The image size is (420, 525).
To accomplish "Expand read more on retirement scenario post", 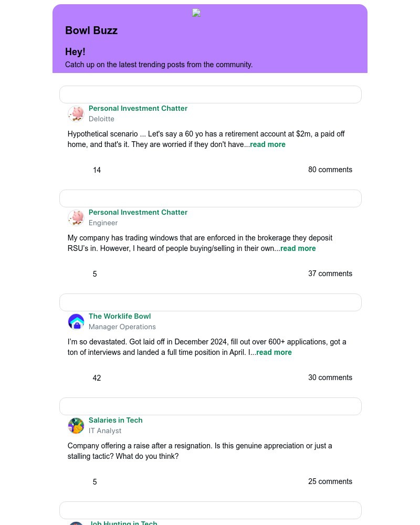I will click(268, 144).
